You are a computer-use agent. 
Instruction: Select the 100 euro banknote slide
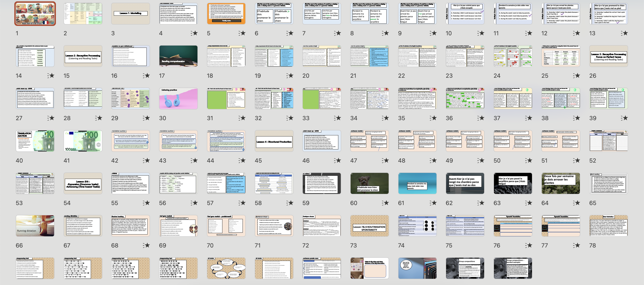point(83,141)
